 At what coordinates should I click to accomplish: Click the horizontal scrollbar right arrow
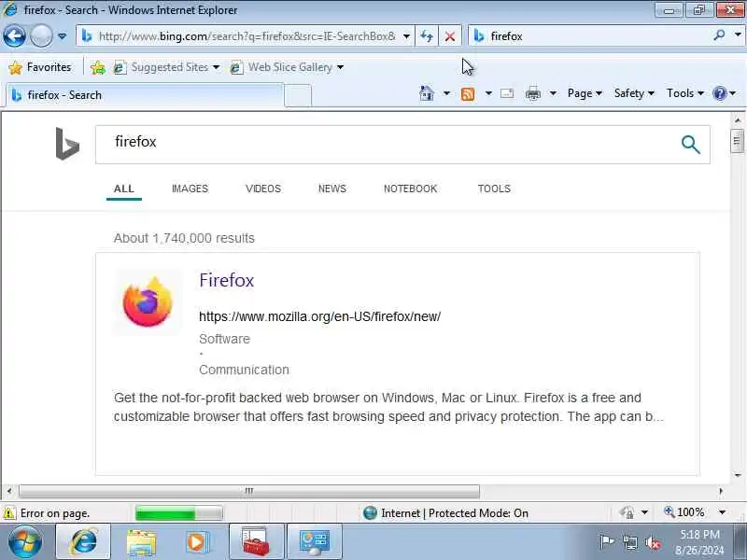pyautogui.click(x=721, y=491)
